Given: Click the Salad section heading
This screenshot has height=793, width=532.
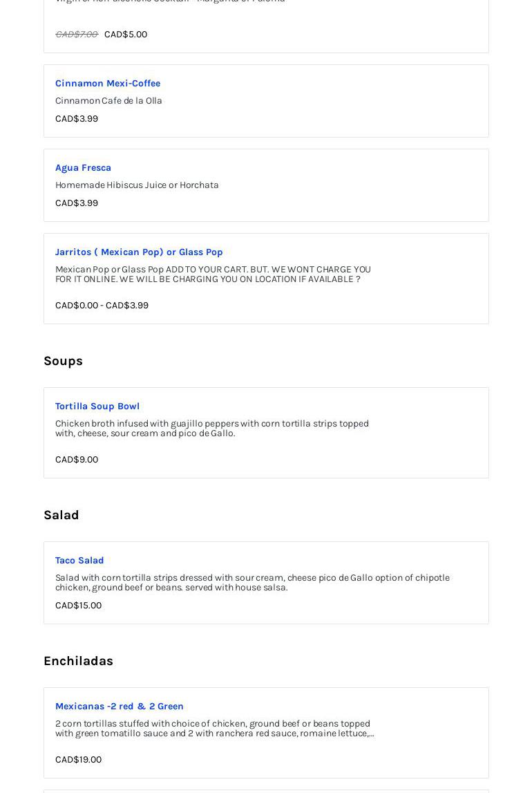Looking at the screenshot, I should tap(61, 515).
